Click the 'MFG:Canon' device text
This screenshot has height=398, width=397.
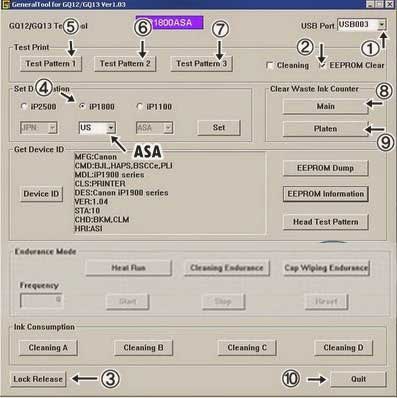click(x=96, y=157)
